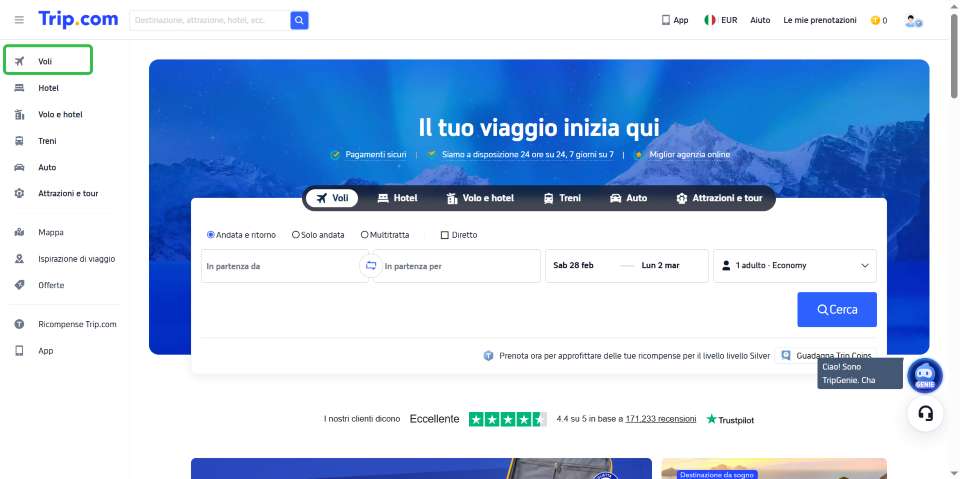Switch to the Treni search tab
960x479 pixels.
(562, 198)
